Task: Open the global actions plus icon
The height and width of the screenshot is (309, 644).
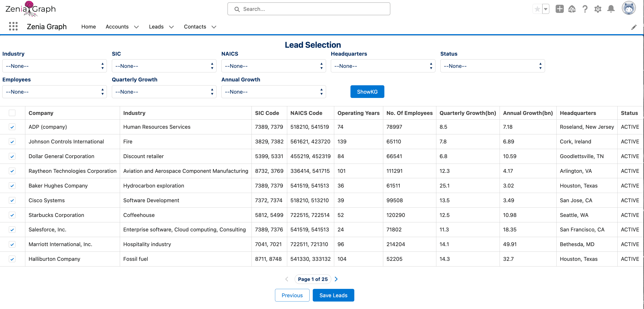Action: (559, 9)
